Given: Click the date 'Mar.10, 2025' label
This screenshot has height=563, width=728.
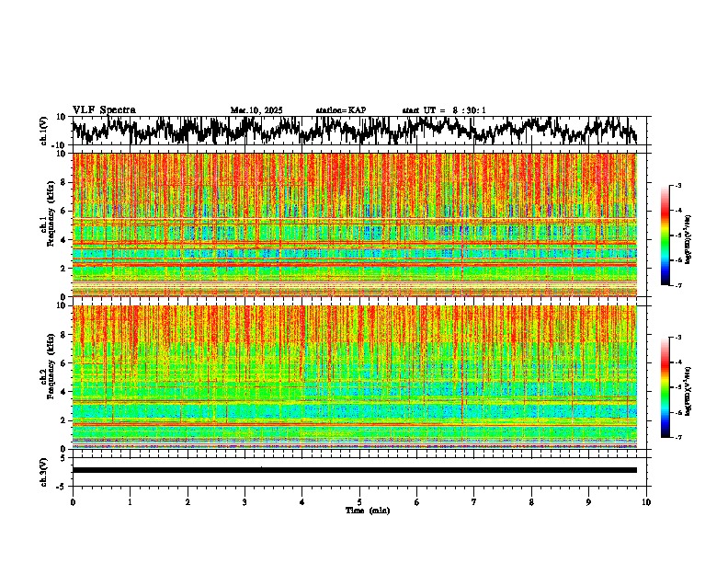Looking at the screenshot, I should 256,110.
